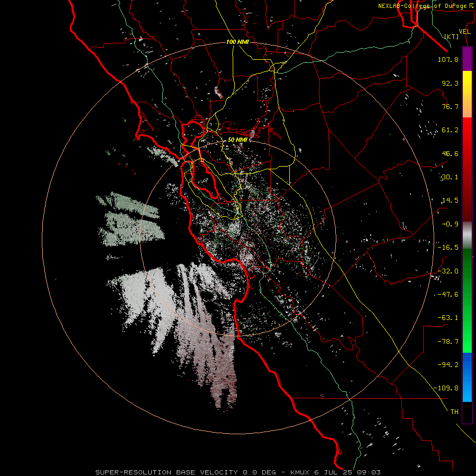Click the -94.2 velocity scale value
Screen dimensions: 476x476
pyautogui.click(x=448, y=364)
